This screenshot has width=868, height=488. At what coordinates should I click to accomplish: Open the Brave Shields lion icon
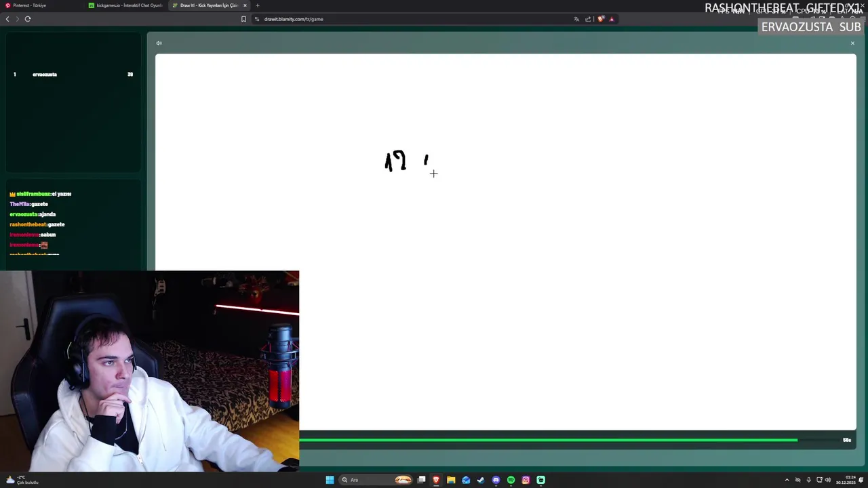pos(601,19)
